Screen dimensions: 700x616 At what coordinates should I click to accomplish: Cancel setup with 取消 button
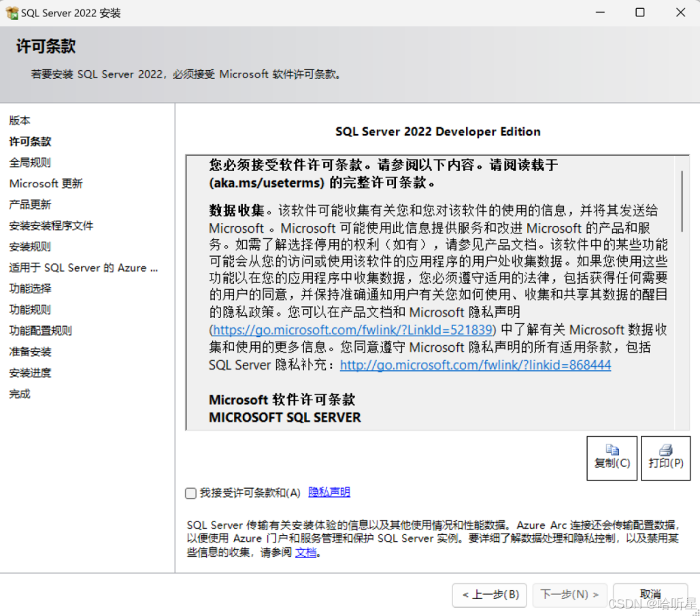pyautogui.click(x=650, y=594)
